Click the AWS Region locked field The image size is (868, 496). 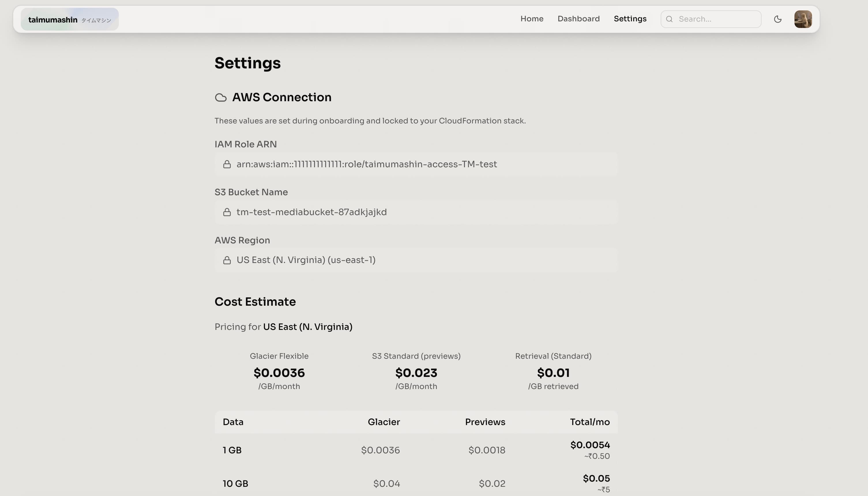[416, 260]
